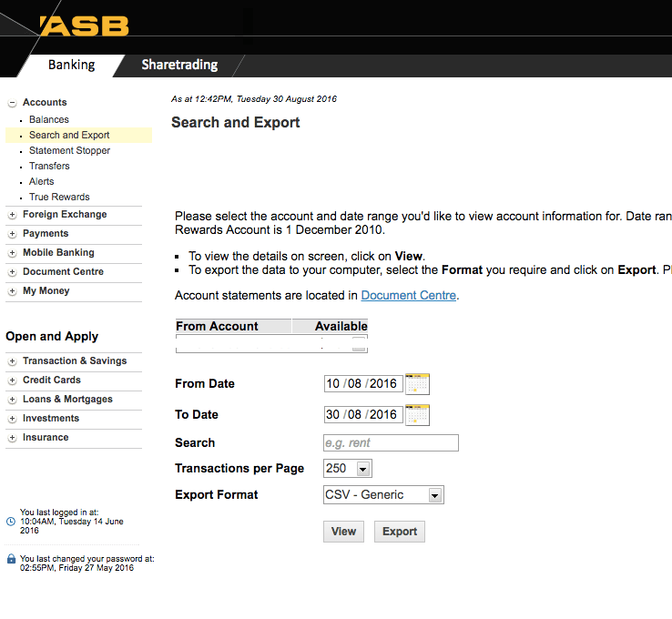The height and width of the screenshot is (619, 672).
Task: Click the ASB logo
Action: click(x=84, y=25)
